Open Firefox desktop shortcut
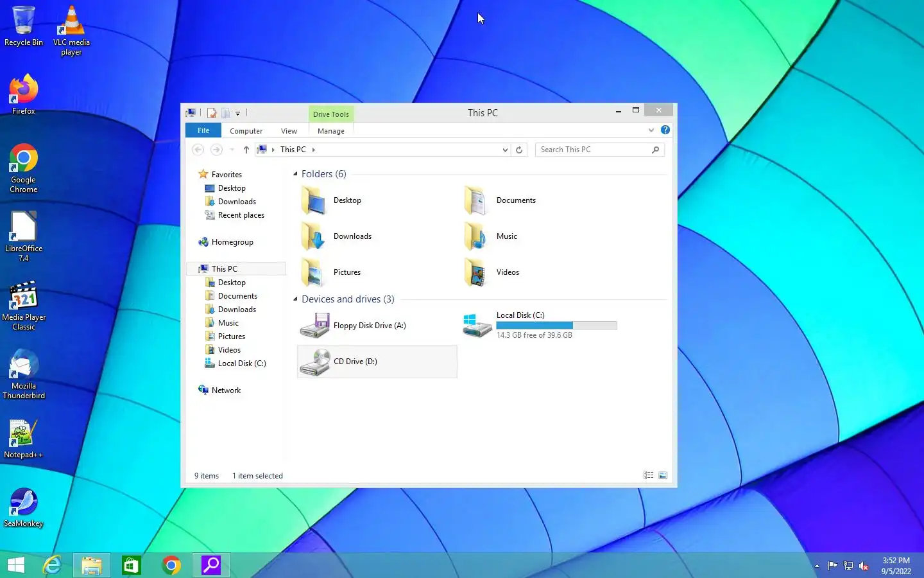This screenshot has height=578, width=924. [x=24, y=94]
